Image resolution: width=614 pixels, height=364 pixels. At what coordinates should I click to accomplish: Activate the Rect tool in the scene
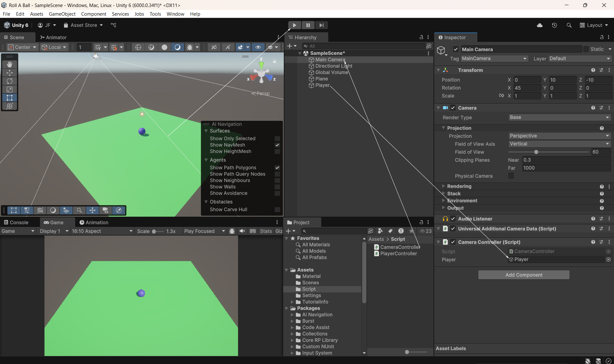[10, 98]
